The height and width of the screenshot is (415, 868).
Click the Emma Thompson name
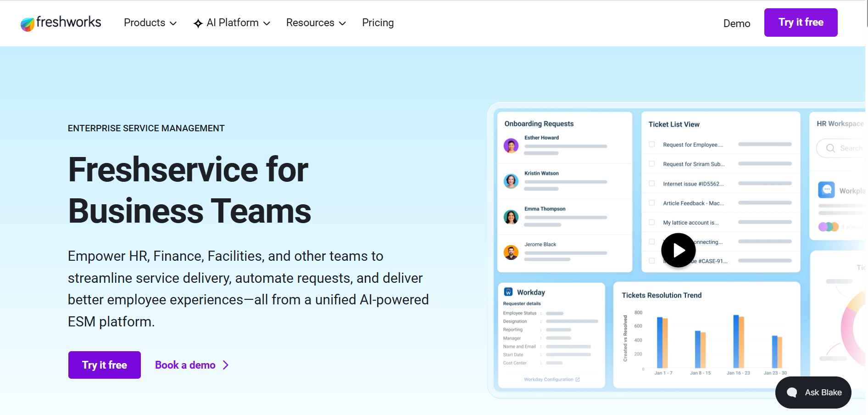(545, 209)
